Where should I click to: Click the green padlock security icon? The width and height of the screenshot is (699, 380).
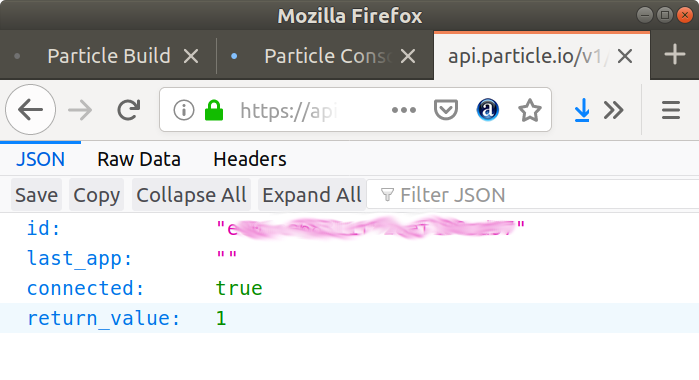214,110
